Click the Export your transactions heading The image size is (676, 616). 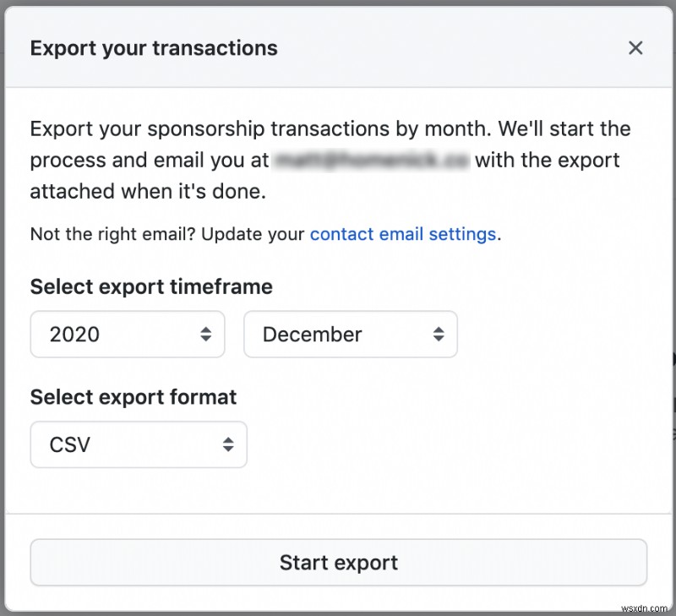pyautogui.click(x=153, y=48)
